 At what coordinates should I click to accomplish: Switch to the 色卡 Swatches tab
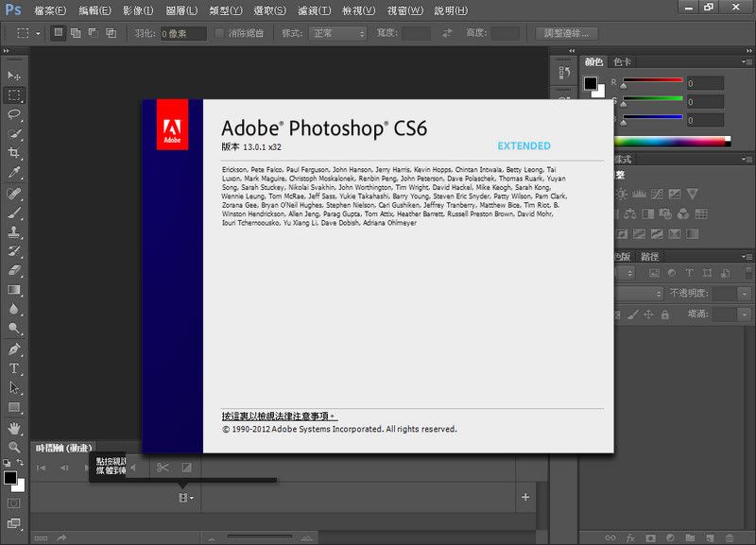point(622,61)
